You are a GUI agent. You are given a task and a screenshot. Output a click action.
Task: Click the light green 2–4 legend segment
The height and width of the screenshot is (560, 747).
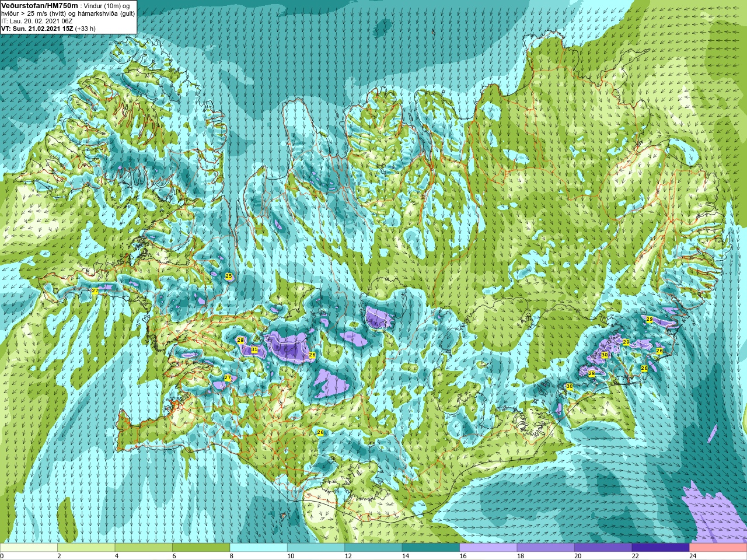pos(86,548)
